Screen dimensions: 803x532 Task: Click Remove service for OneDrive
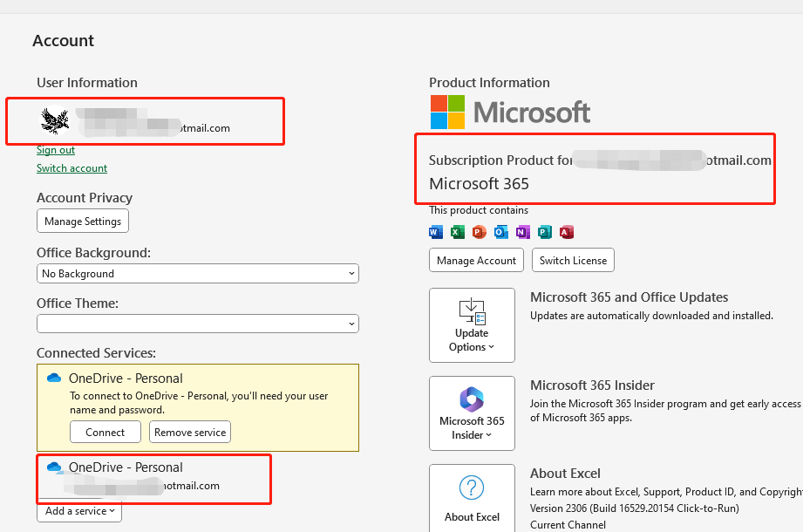pyautogui.click(x=190, y=433)
